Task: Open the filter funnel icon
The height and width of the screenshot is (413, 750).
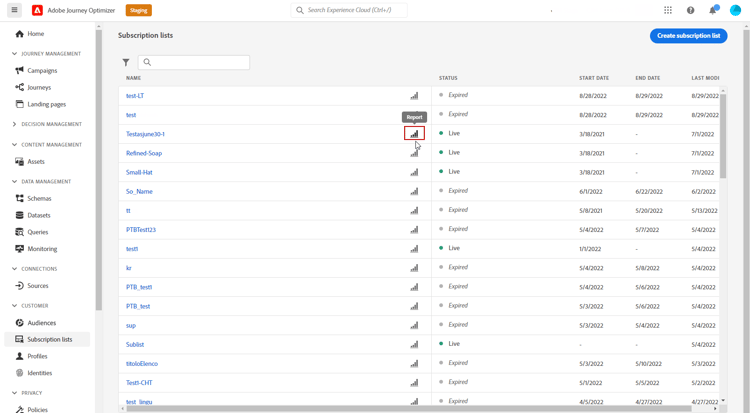Action: click(x=126, y=62)
